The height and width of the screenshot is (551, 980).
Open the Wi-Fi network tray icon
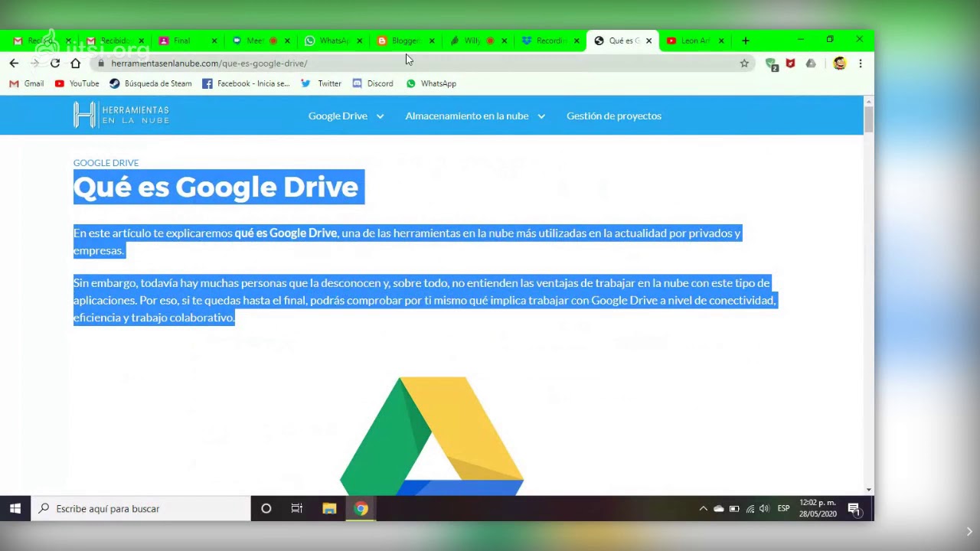tap(750, 509)
